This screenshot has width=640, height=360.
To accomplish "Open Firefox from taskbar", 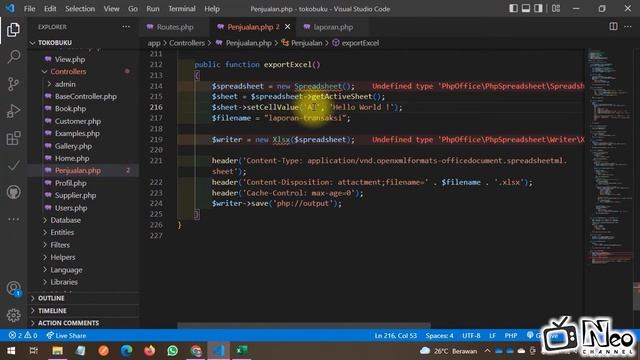I will point(149,351).
